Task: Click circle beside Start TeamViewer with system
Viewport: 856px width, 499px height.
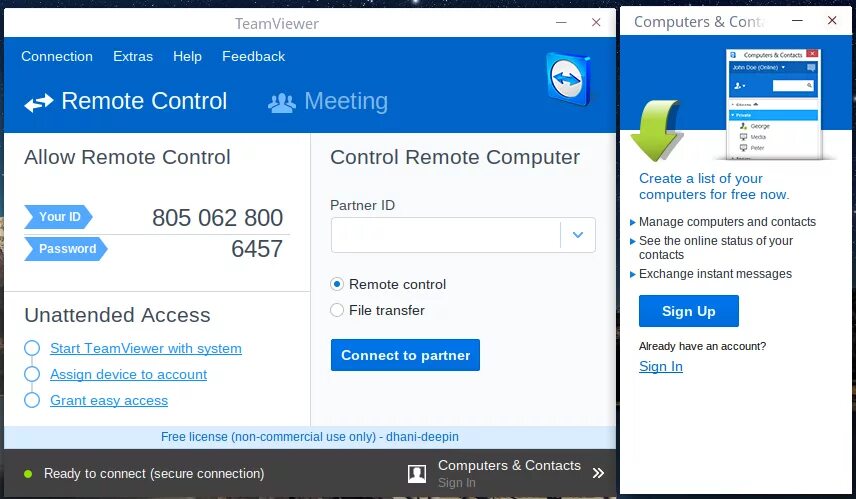Action: tap(32, 348)
